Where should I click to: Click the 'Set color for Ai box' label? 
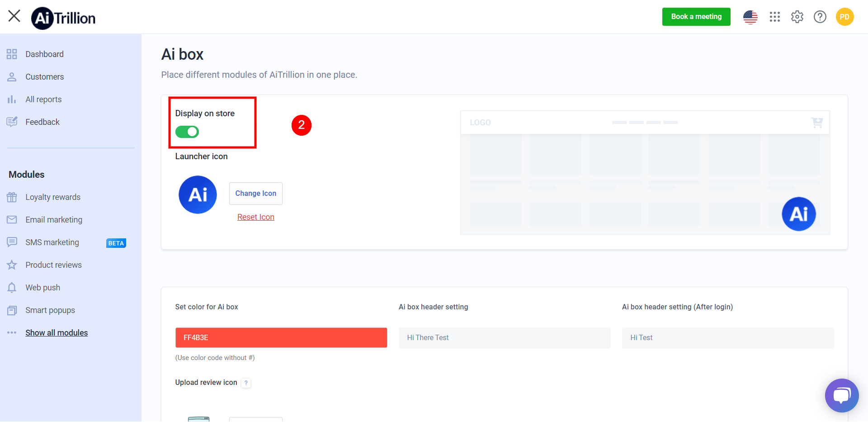coord(207,307)
